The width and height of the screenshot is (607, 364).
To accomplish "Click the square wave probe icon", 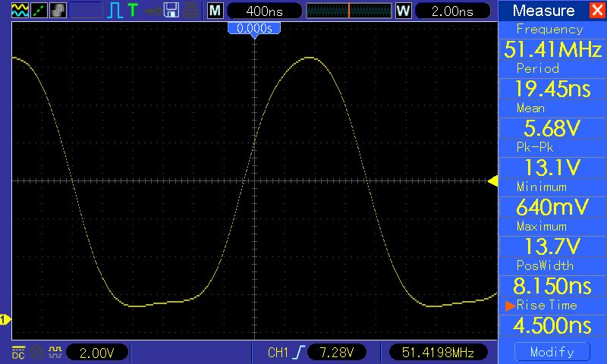I will pyautogui.click(x=55, y=352).
